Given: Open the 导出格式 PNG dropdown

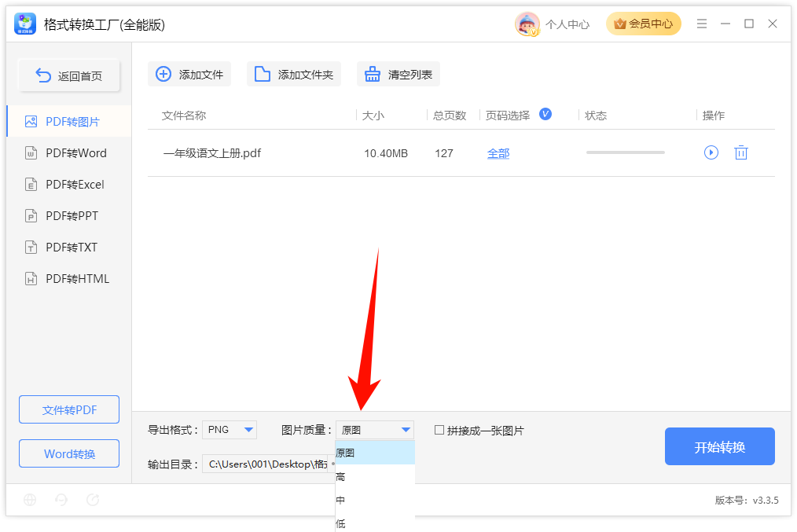Looking at the screenshot, I should coord(230,430).
